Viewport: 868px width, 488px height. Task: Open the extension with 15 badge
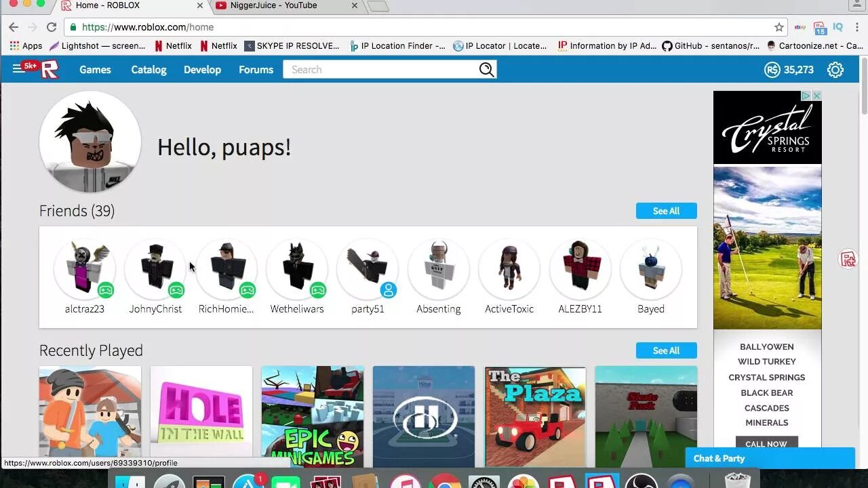[820, 28]
